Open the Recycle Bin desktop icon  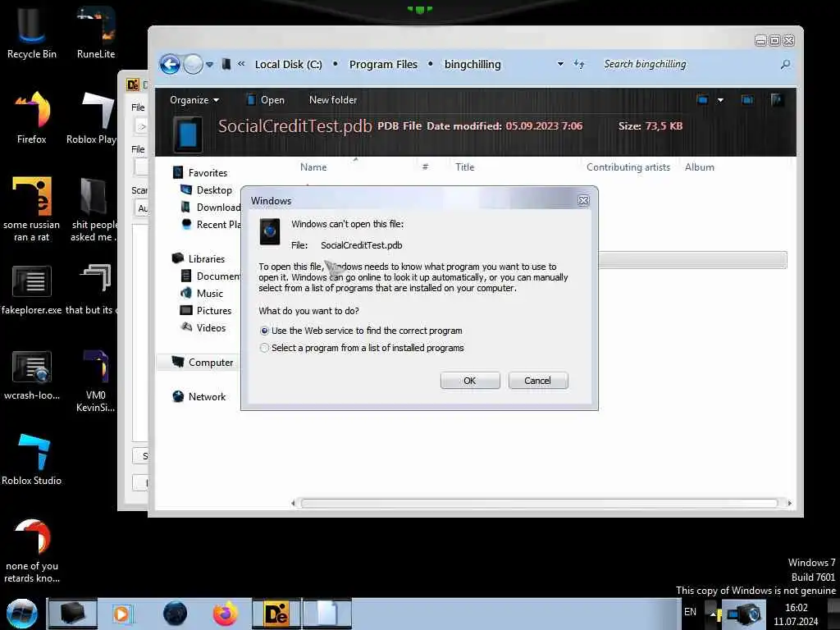(x=31, y=31)
